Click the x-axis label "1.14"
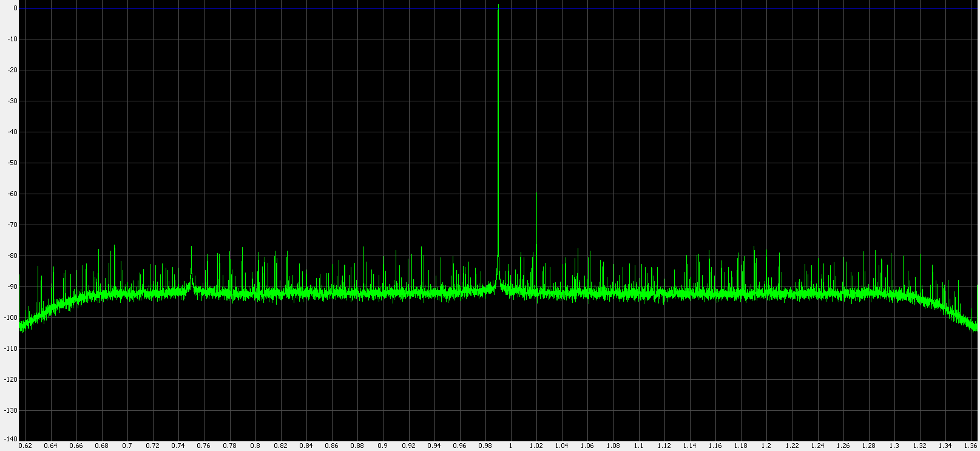 pos(689,446)
